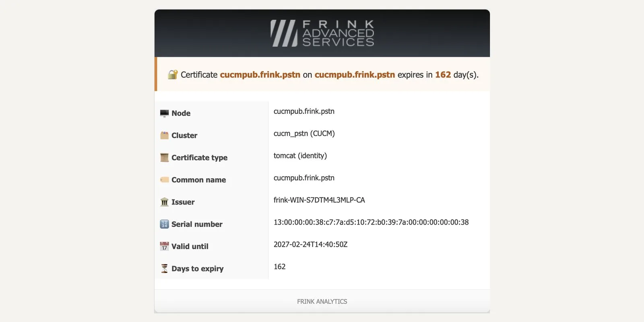
Task: Click the calendar icon beside Valid until
Action: pos(164,246)
